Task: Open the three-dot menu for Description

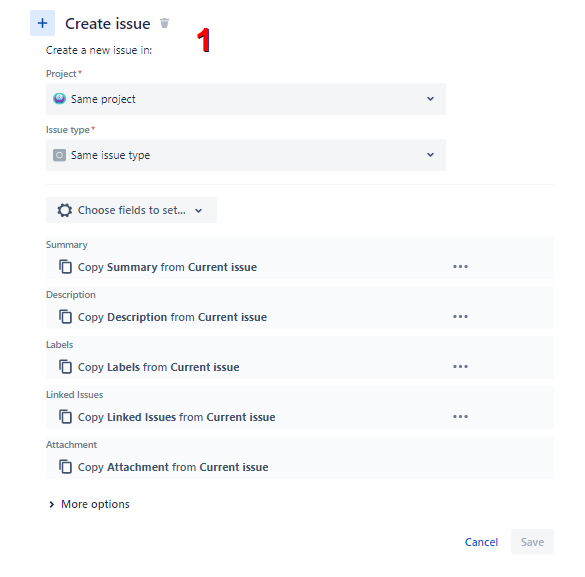Action: point(460,317)
